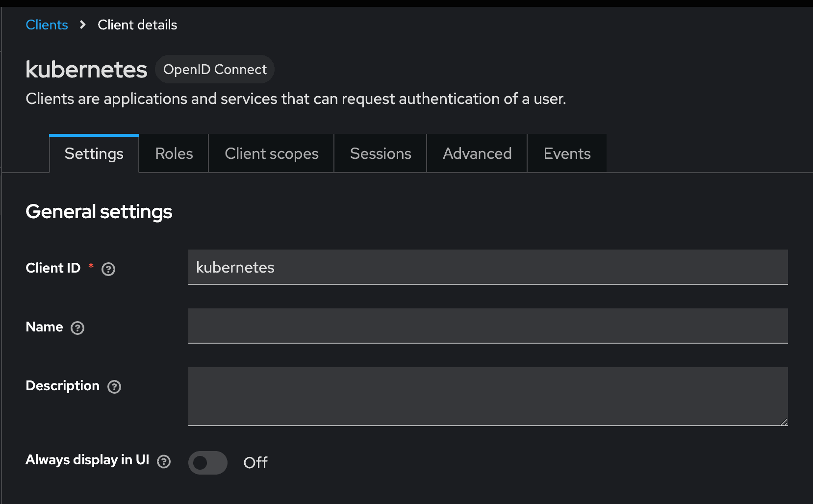Screen dimensions: 813x504
Task: Switch to the Settings tab
Action: (94, 153)
